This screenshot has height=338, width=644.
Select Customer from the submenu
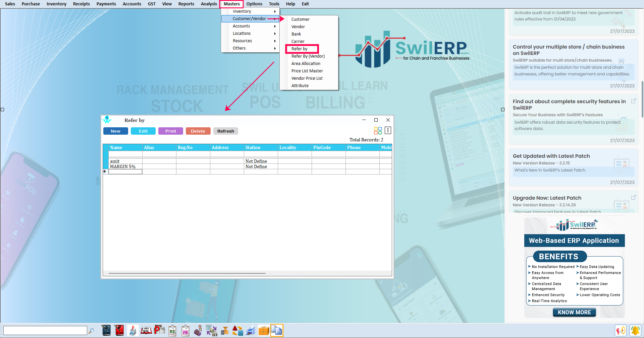point(301,19)
